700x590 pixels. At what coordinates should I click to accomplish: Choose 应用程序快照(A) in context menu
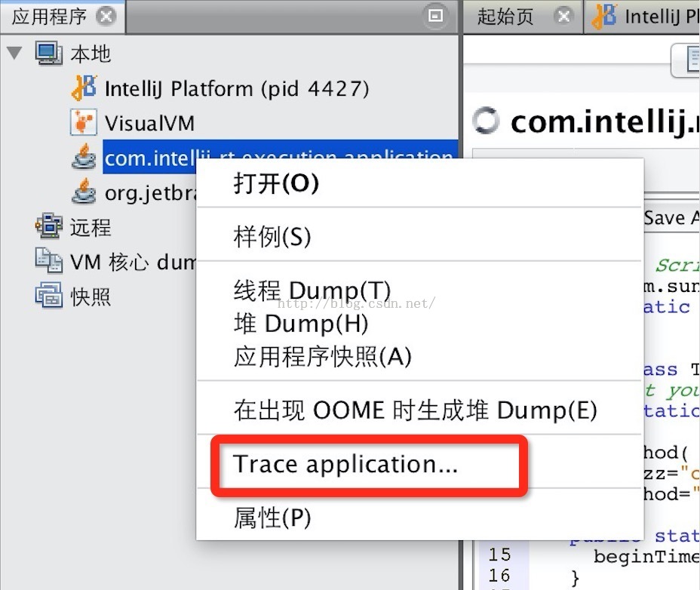tap(419, 356)
